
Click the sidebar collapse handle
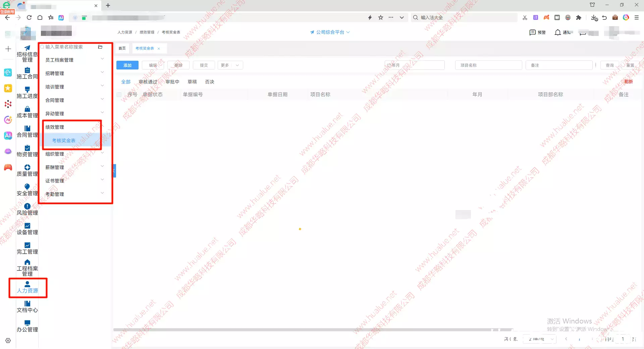(114, 171)
